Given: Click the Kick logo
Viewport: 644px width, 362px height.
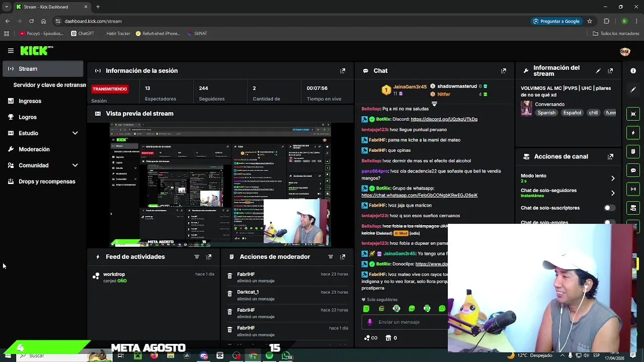Looking at the screenshot, I should click(x=36, y=50).
